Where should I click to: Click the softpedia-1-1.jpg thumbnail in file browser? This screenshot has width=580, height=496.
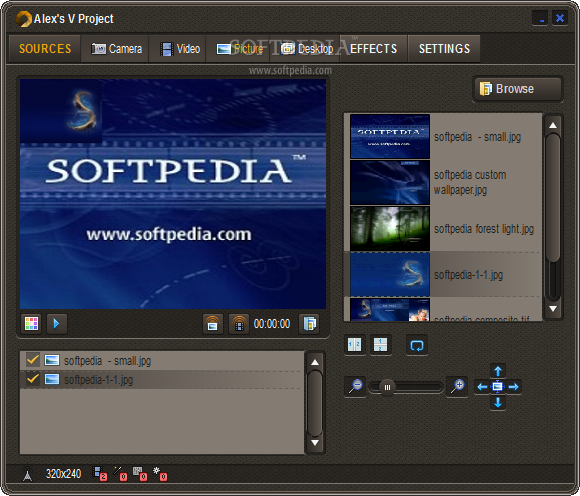click(390, 274)
